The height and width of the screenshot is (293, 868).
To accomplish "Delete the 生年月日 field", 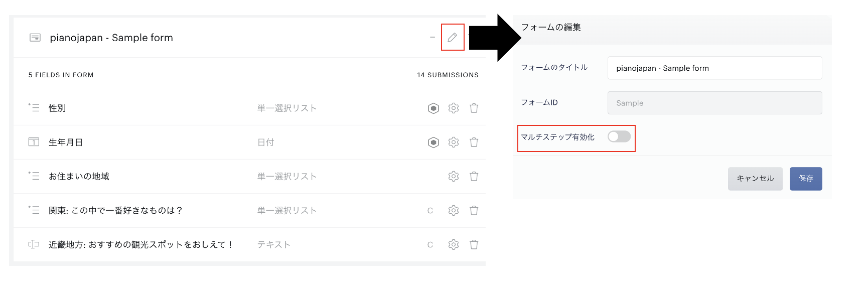I will click(474, 142).
